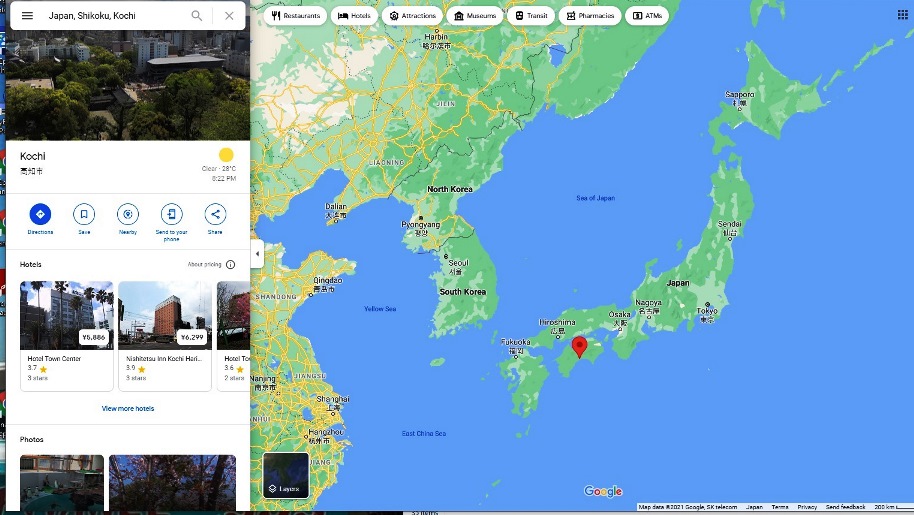Filter map by ATMs

647,16
